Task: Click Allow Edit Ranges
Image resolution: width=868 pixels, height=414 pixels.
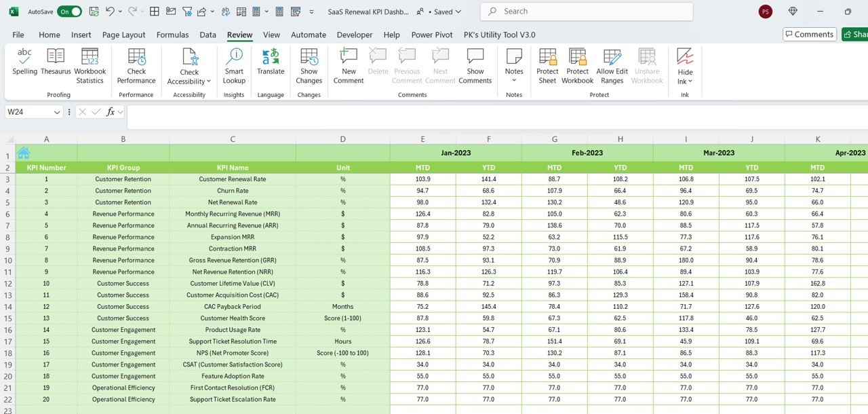Action: [612, 66]
